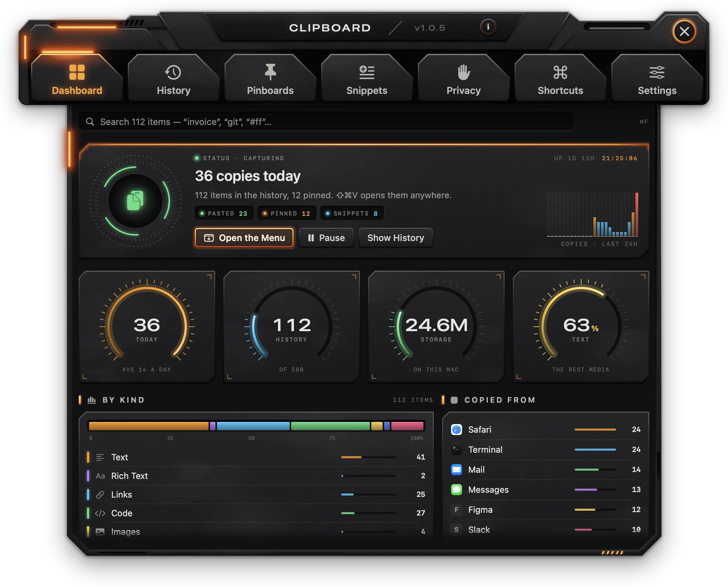Click the By Kind bar chart icon

[x=92, y=400]
